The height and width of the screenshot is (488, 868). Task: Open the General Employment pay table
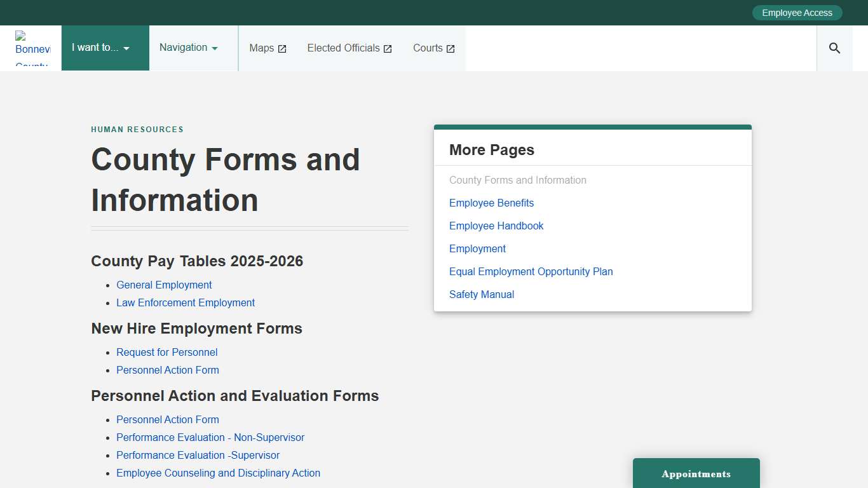coord(164,285)
